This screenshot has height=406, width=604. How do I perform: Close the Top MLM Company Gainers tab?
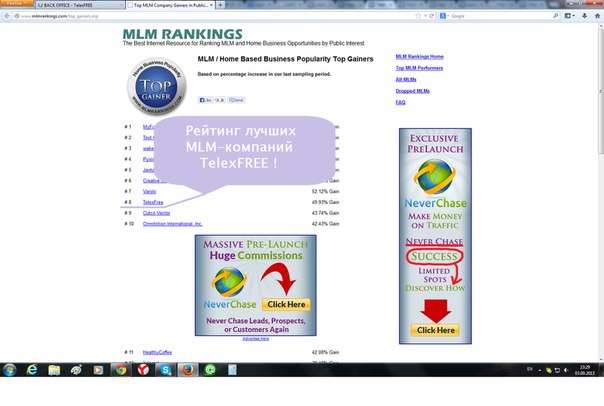pyautogui.click(x=211, y=5)
